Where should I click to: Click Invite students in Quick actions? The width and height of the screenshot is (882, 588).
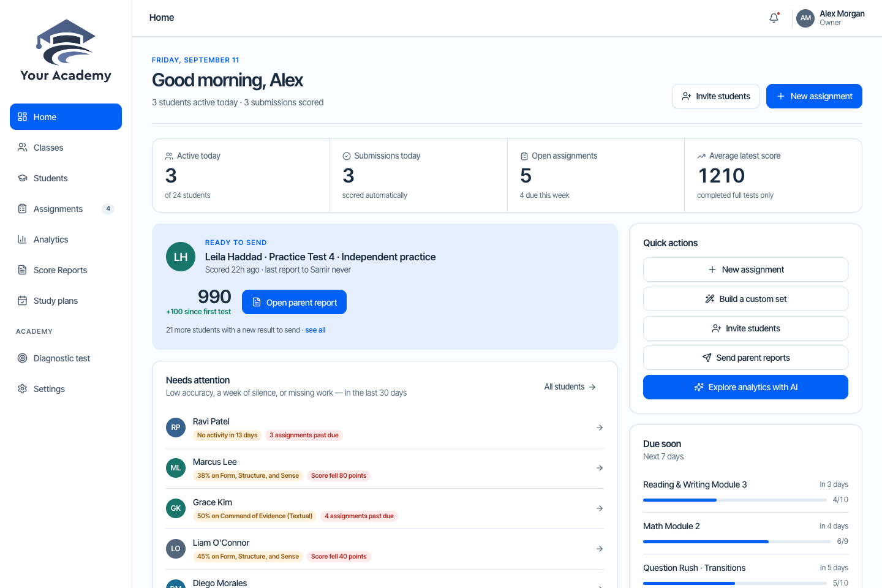tap(745, 328)
